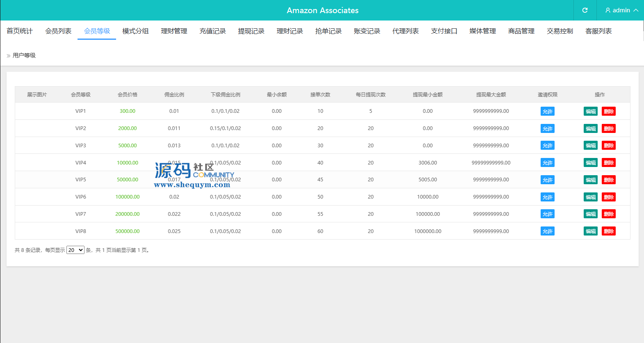Click the VIP4 price 10000.00
The width and height of the screenshot is (644, 343).
tap(128, 163)
